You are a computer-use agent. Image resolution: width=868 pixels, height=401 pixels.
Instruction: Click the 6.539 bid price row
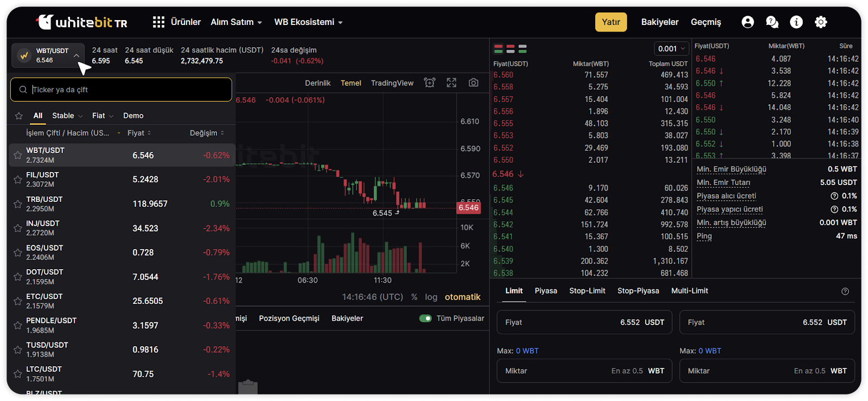[x=590, y=261]
